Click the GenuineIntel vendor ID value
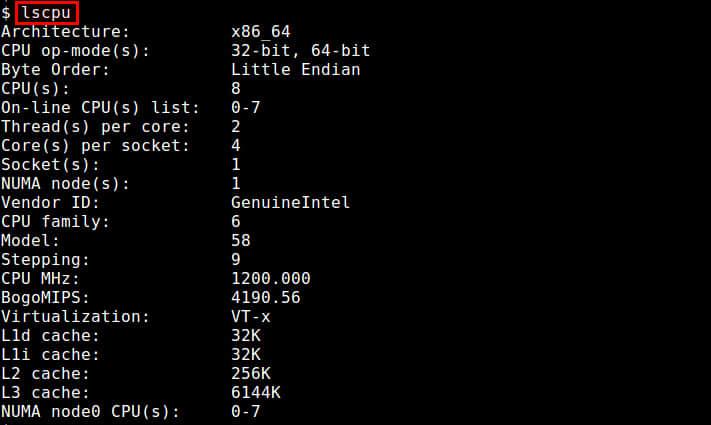 (290, 203)
